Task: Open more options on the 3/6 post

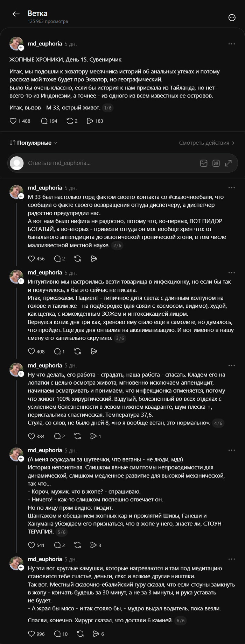Action: 232,273
